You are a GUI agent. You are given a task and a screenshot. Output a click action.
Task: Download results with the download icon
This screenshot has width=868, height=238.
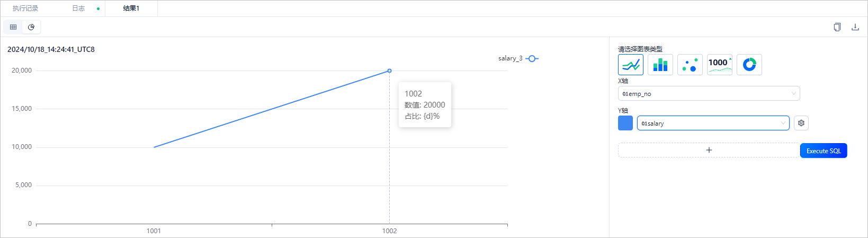(855, 27)
